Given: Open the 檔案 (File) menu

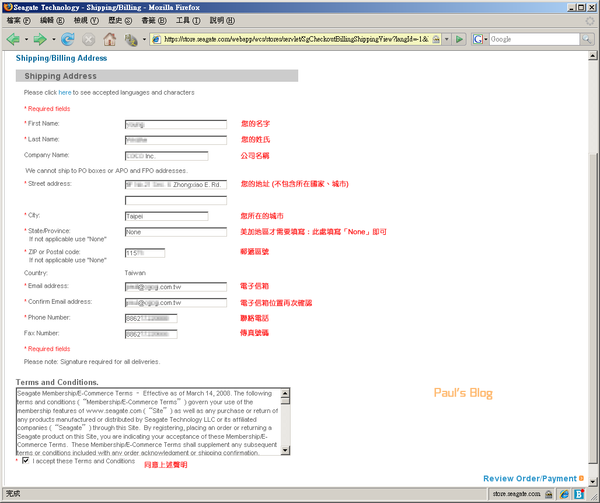Looking at the screenshot, I should click(x=18, y=21).
